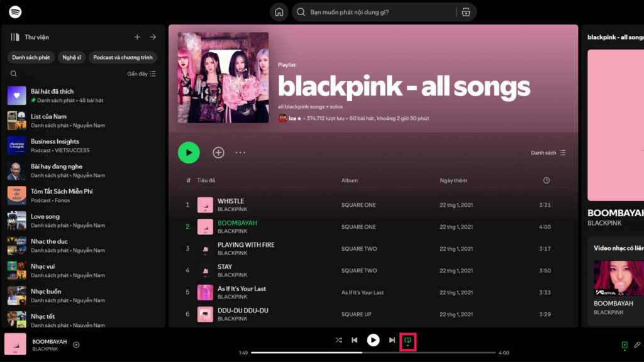Screen dimensions: 644x362
Task: Toggle repeat mode
Action: click(408, 341)
